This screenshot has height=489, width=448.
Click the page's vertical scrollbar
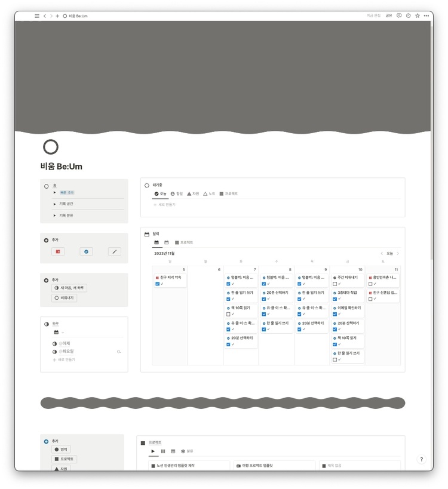(431, 140)
